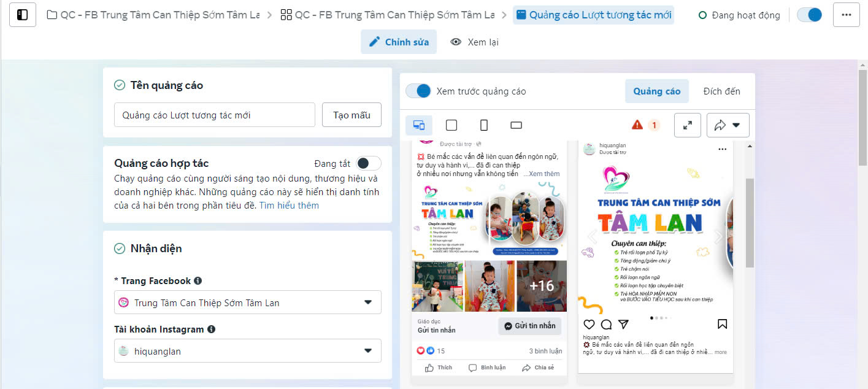Toggle the left sidebar panel icon
868x389 pixels.
click(x=23, y=15)
